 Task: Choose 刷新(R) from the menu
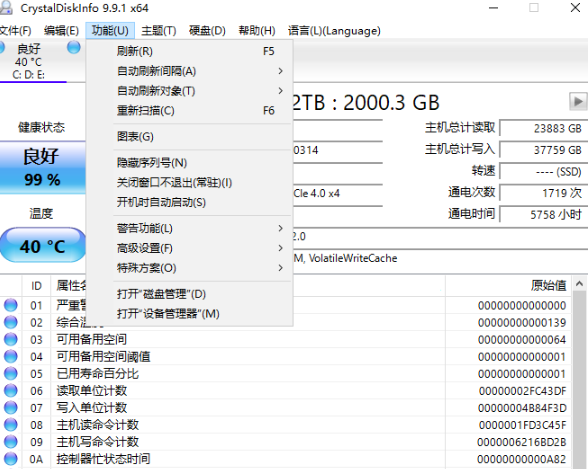pos(189,51)
